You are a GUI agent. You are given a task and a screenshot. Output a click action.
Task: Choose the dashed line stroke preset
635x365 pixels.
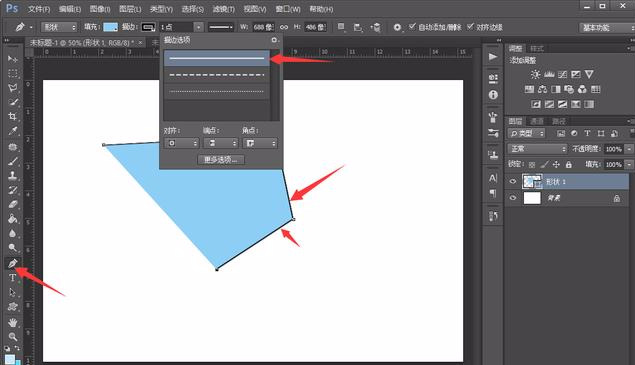[217, 75]
